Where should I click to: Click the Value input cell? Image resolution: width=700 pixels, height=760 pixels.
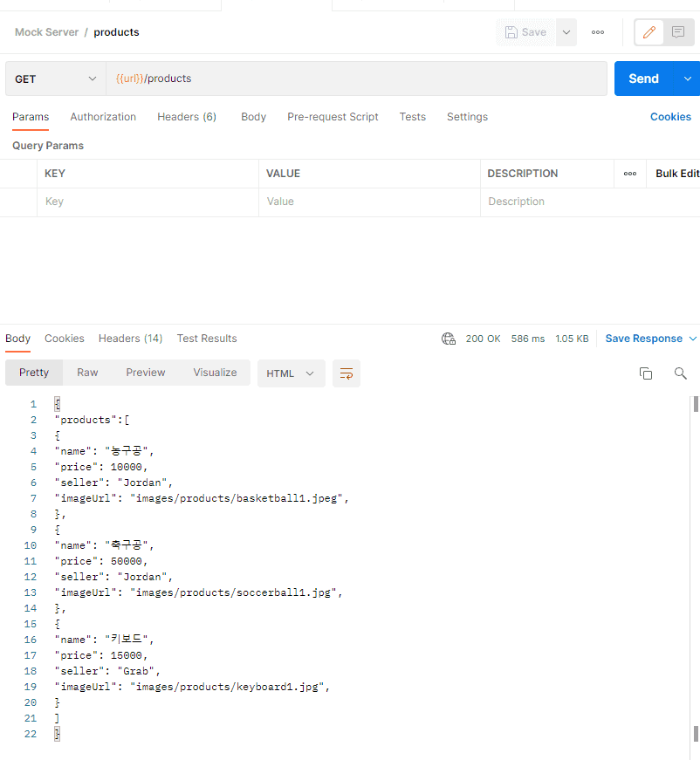pyautogui.click(x=369, y=202)
